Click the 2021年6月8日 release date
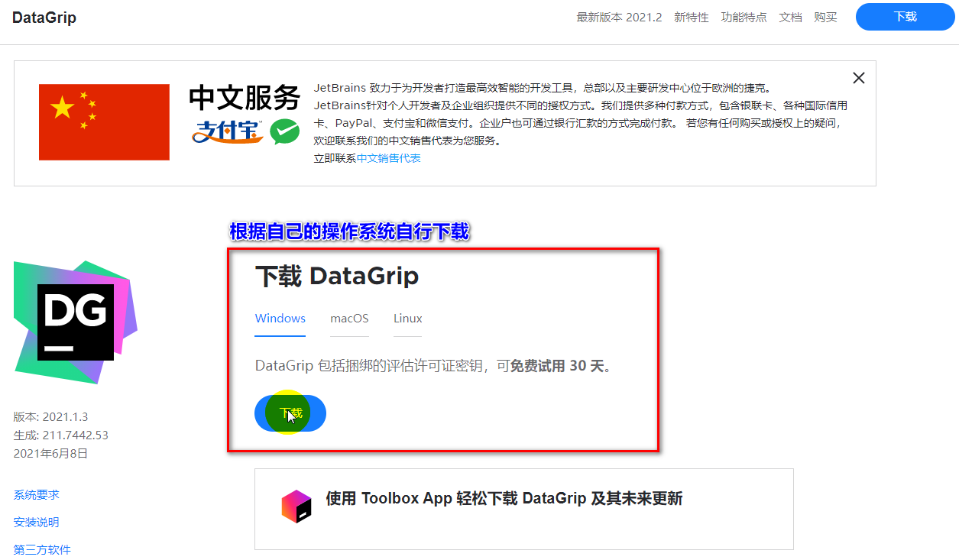 pyautogui.click(x=50, y=454)
